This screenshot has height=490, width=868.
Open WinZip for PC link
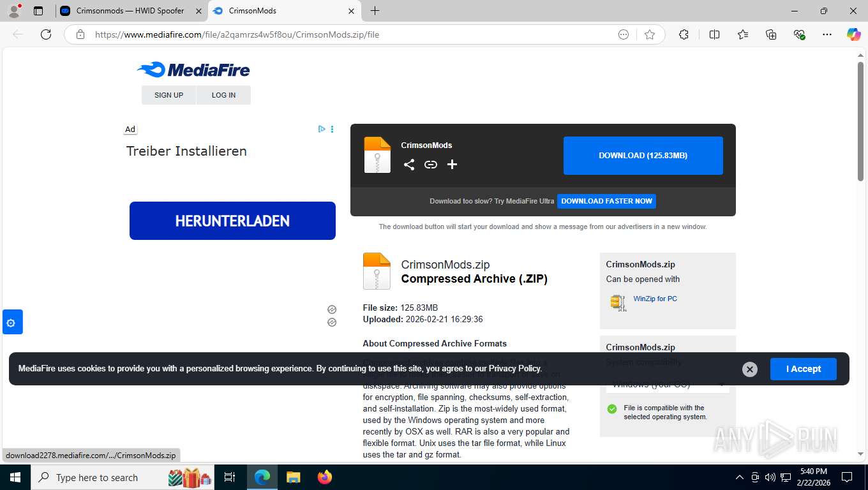coord(655,299)
